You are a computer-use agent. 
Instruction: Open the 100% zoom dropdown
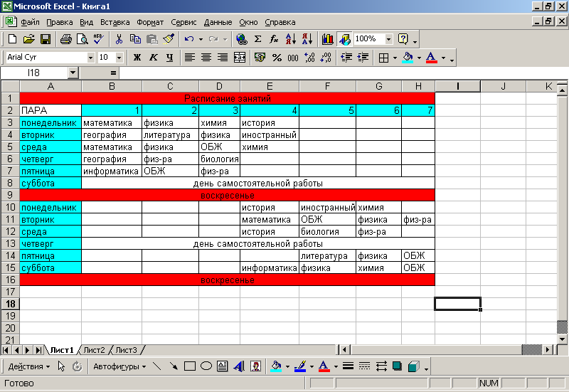[388, 39]
